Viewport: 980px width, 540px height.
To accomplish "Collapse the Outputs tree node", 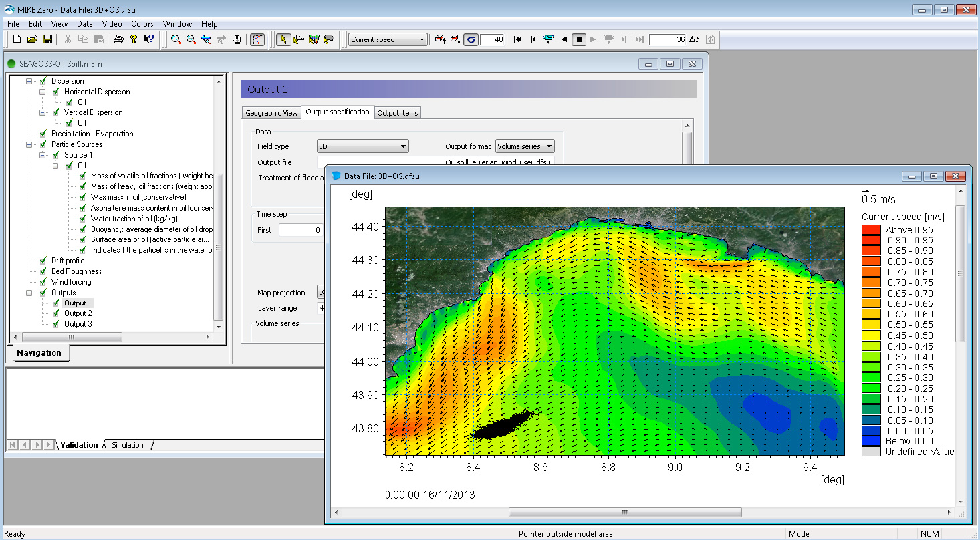I will [x=29, y=293].
